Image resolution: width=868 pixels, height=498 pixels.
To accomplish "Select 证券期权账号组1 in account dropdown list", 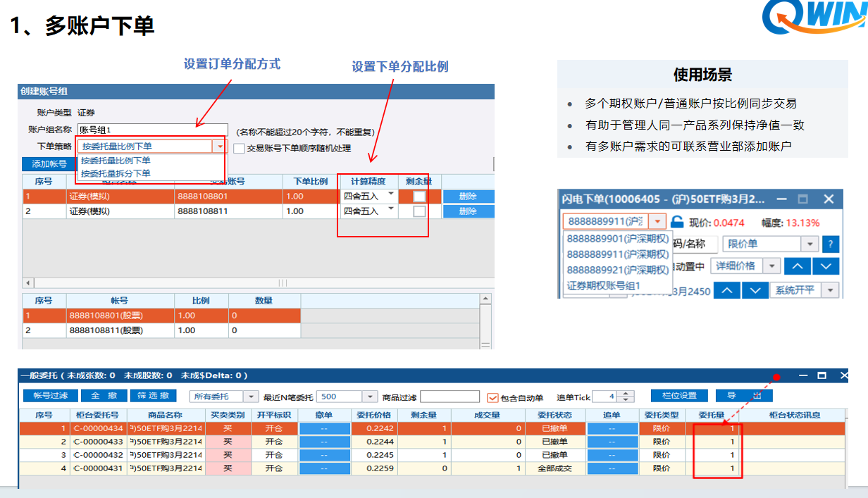I will click(x=604, y=284).
